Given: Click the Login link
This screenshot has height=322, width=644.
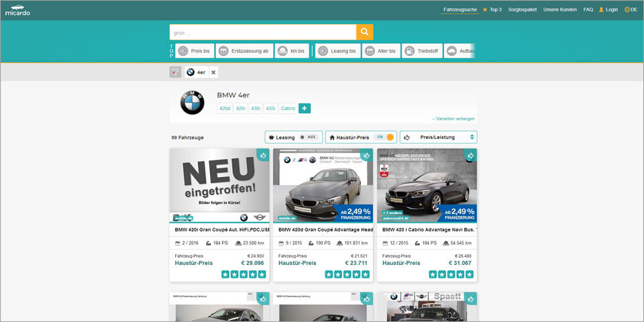Looking at the screenshot, I should click(x=608, y=9).
